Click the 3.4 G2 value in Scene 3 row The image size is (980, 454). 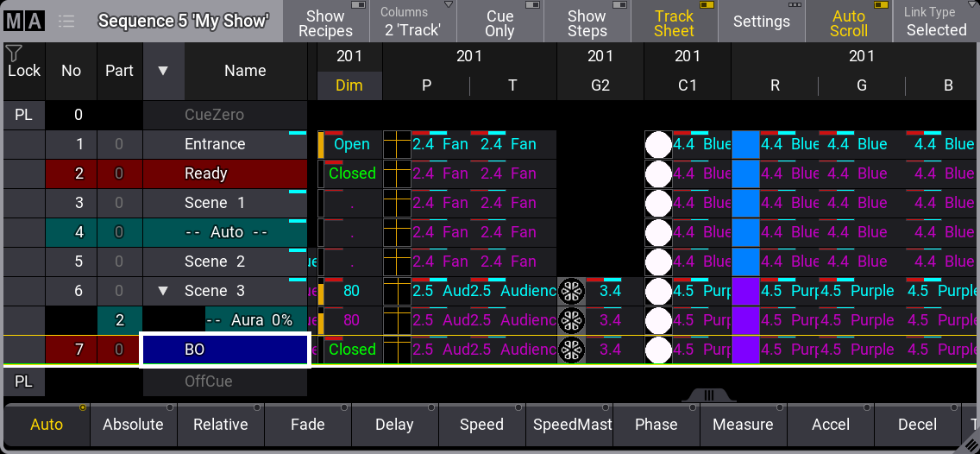[x=610, y=291]
